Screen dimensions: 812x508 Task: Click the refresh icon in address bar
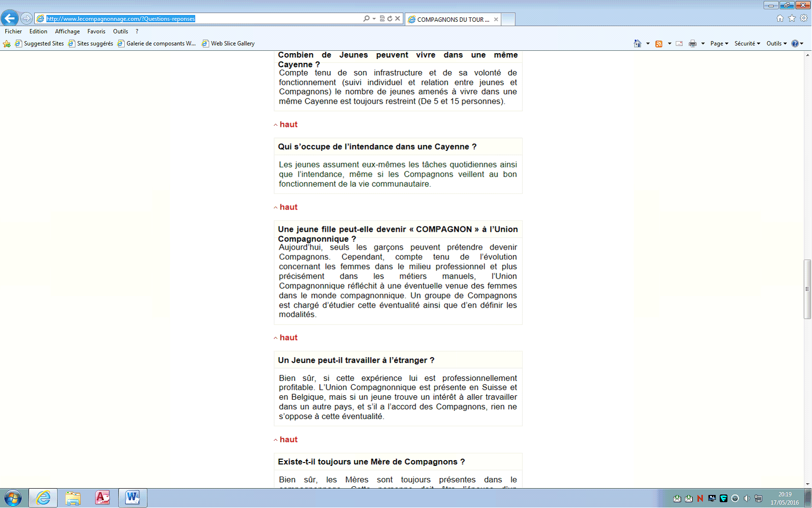tap(390, 18)
